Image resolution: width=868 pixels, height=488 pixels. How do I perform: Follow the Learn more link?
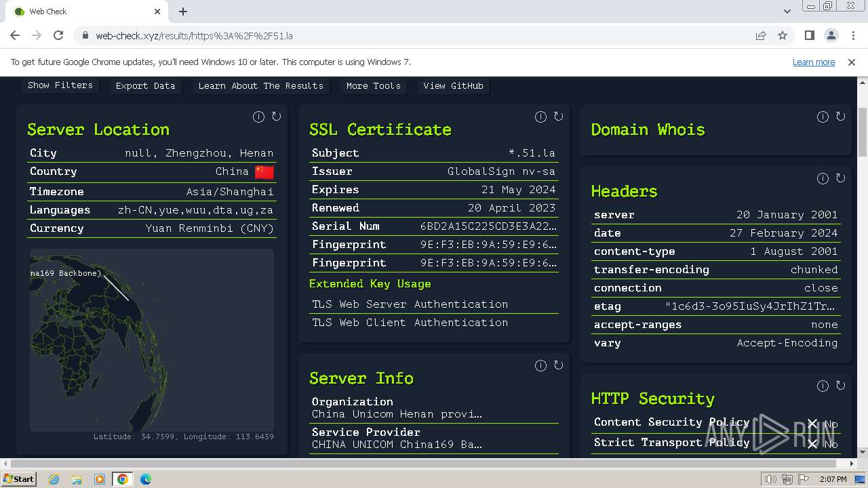click(814, 62)
